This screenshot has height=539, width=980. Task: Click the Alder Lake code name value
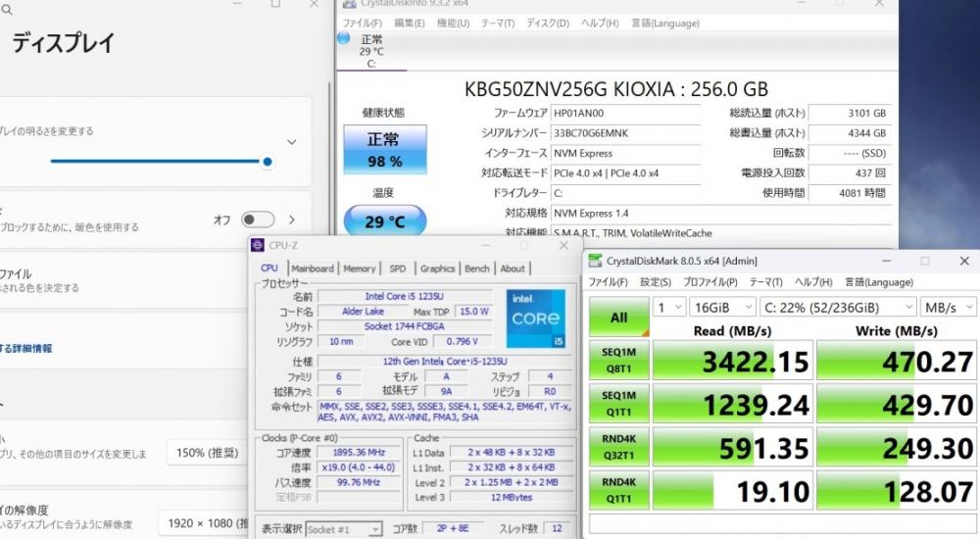tap(363, 312)
